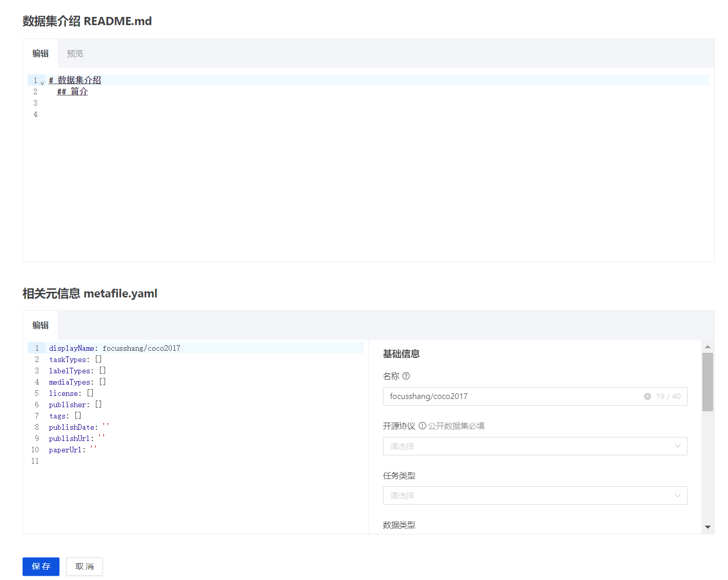728x580 pixels.
Task: Collapse the fold arrow on README line 1
Action: click(x=42, y=83)
